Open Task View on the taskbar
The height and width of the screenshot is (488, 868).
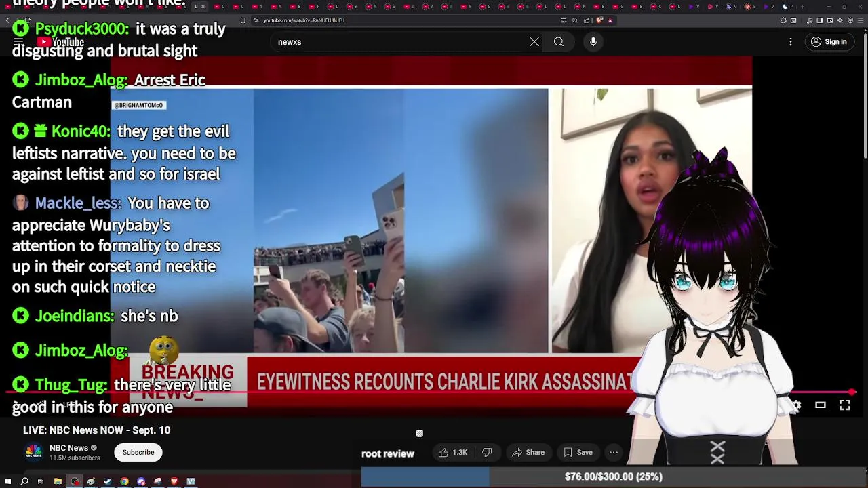tap(41, 481)
